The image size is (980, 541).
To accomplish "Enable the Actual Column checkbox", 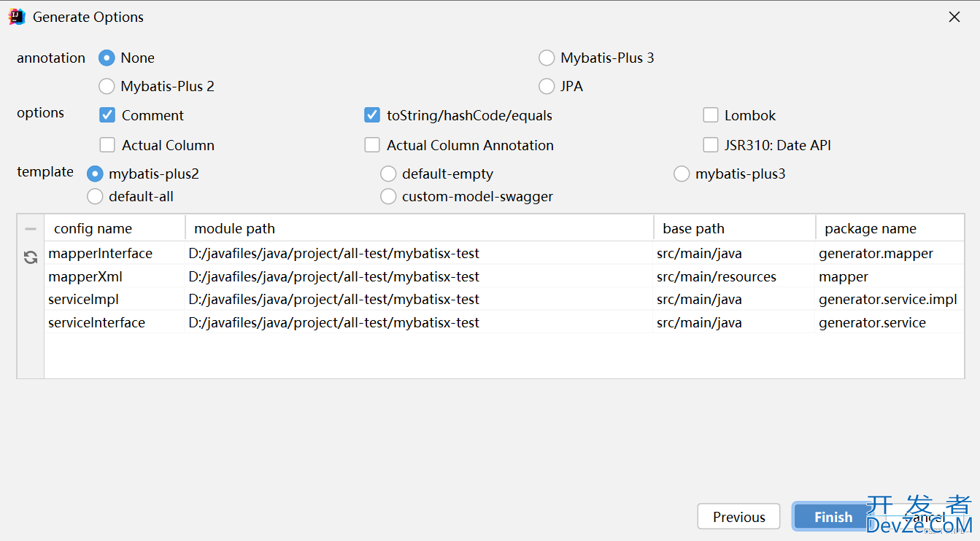I will pyautogui.click(x=107, y=145).
